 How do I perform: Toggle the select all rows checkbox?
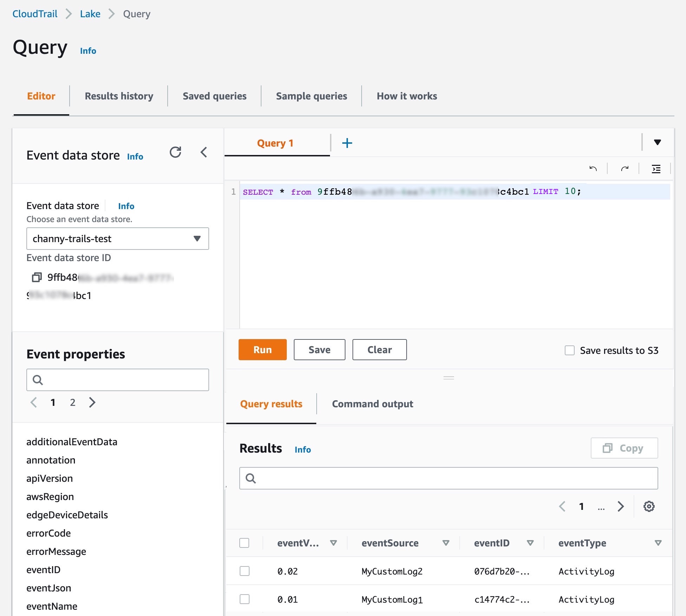(x=245, y=542)
